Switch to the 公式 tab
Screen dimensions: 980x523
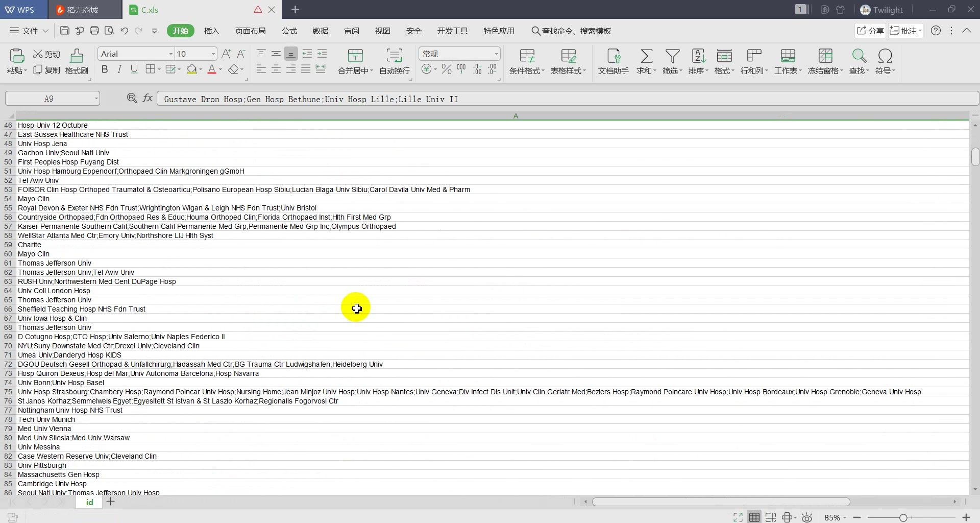289,31
